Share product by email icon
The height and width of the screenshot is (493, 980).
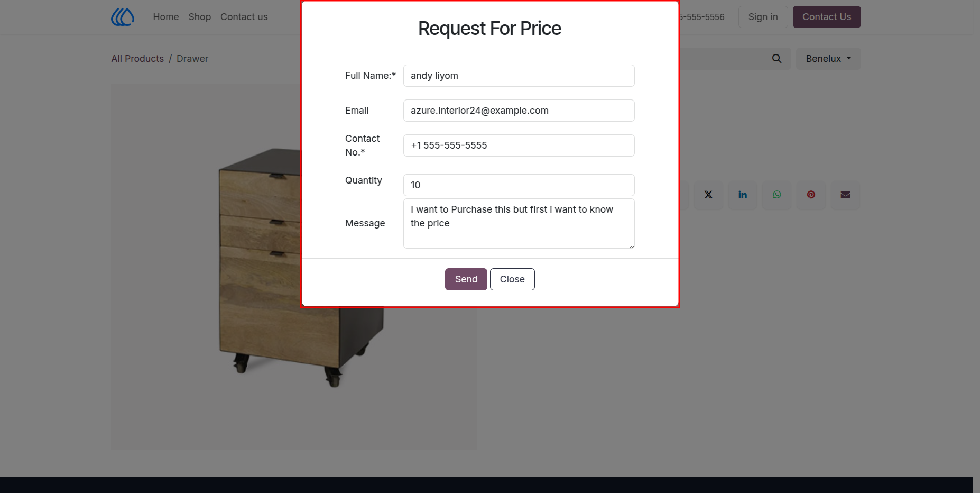[x=846, y=195]
